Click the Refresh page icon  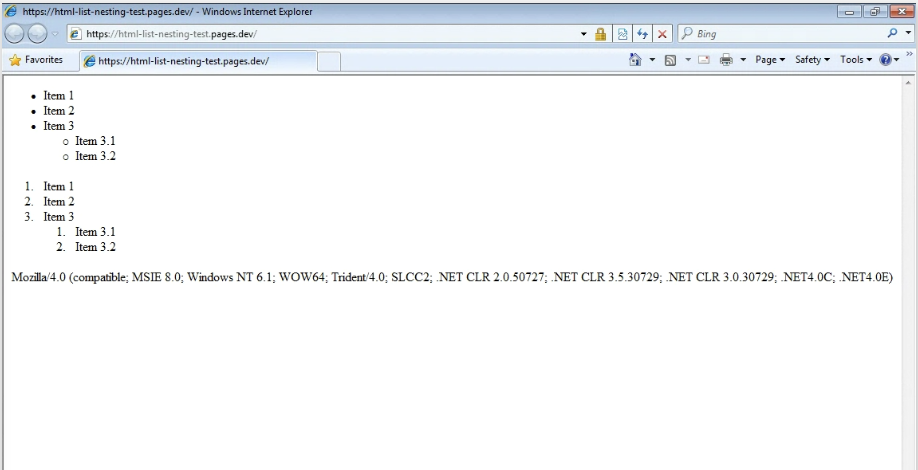tap(642, 34)
